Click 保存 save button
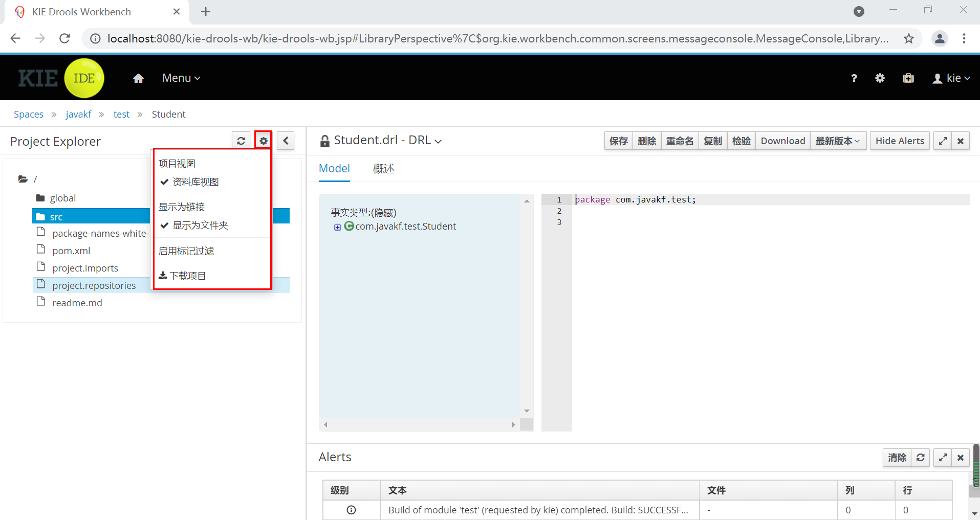980x520 pixels. [618, 141]
